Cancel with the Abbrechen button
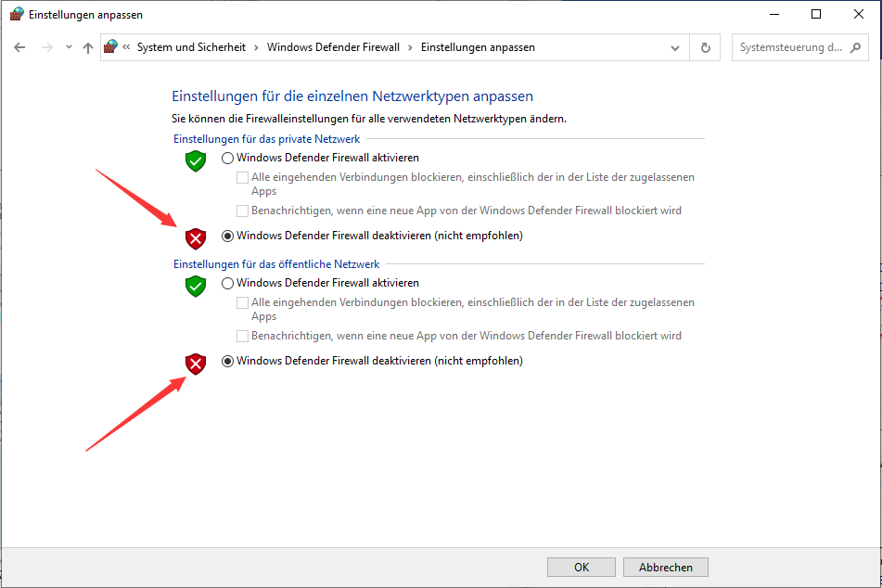Screen dimensions: 882x588 (665, 568)
